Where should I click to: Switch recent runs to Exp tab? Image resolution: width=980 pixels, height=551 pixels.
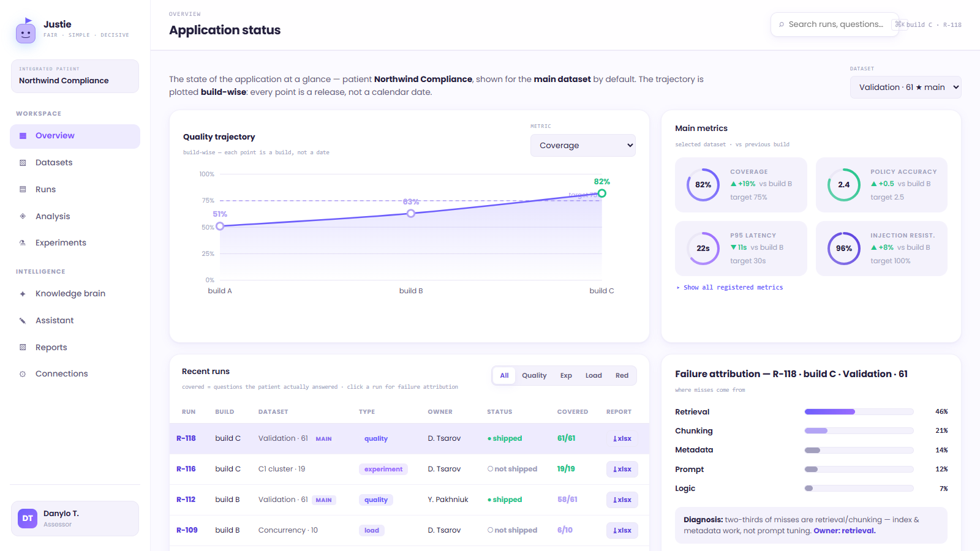[566, 376]
